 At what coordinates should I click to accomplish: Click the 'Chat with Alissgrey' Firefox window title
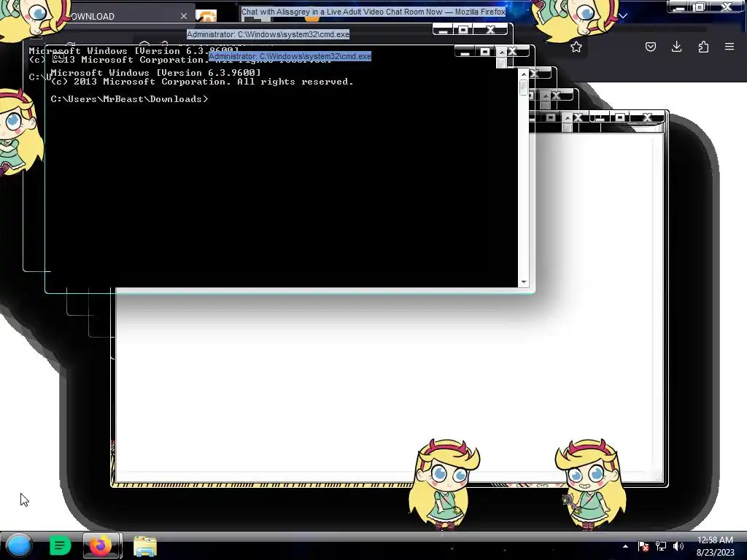coord(373,12)
